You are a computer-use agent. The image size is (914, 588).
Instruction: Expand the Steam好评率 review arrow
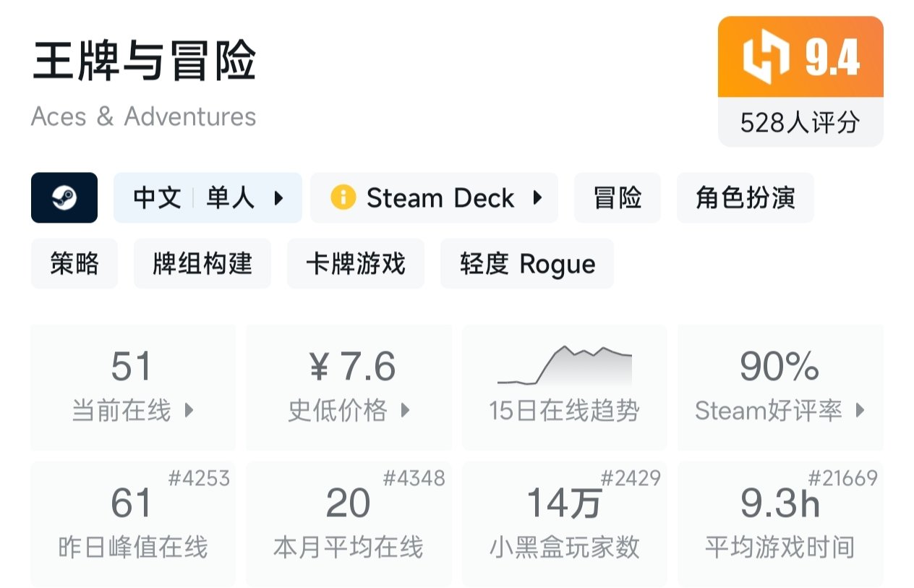[860, 411]
